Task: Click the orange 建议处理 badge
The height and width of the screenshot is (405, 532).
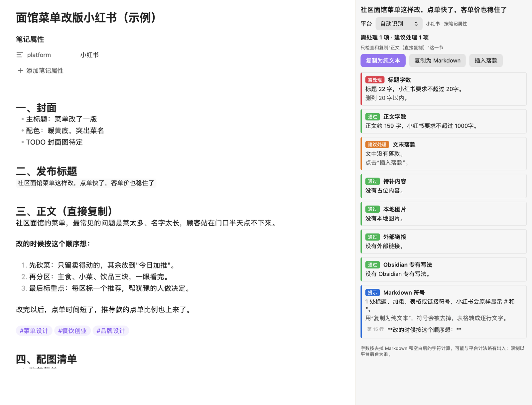Action: 377,145
